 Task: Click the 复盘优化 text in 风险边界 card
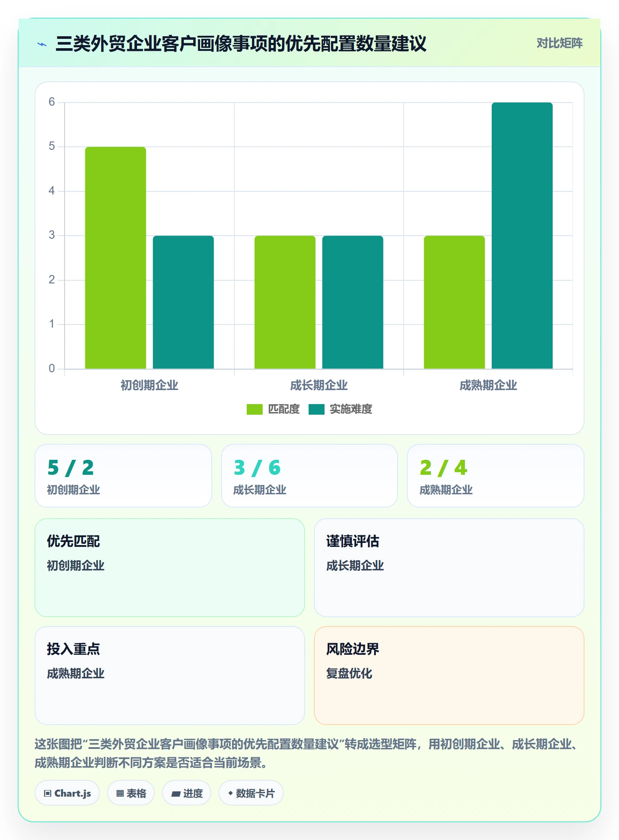tap(349, 673)
